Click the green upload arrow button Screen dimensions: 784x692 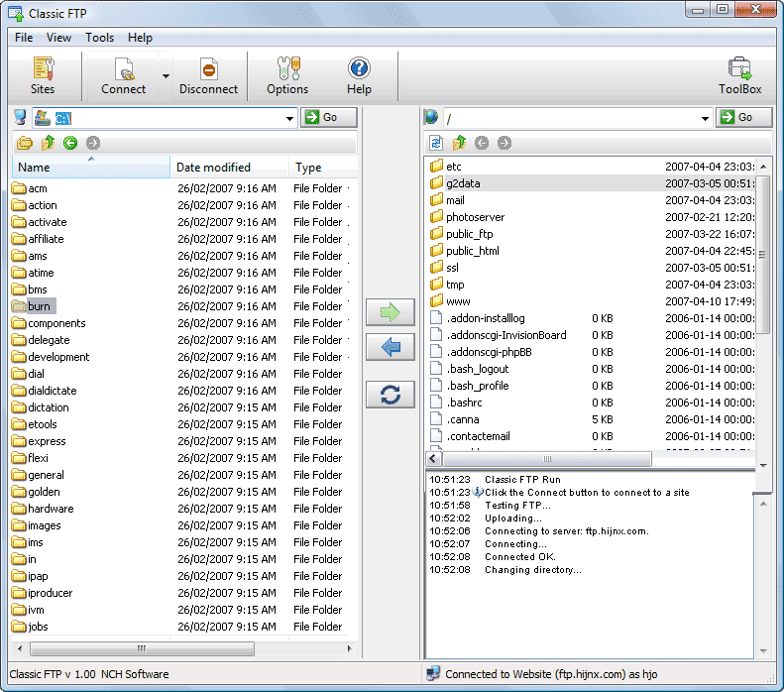point(390,313)
